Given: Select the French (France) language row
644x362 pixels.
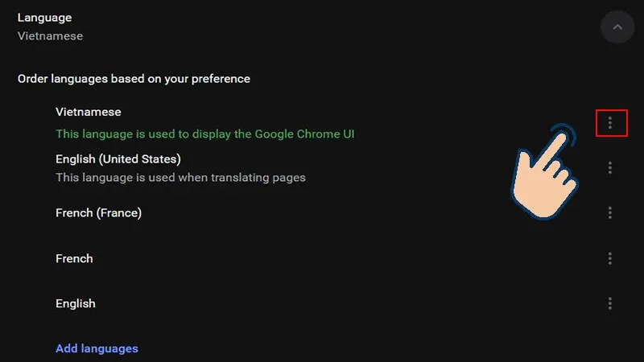Looking at the screenshot, I should (98, 213).
